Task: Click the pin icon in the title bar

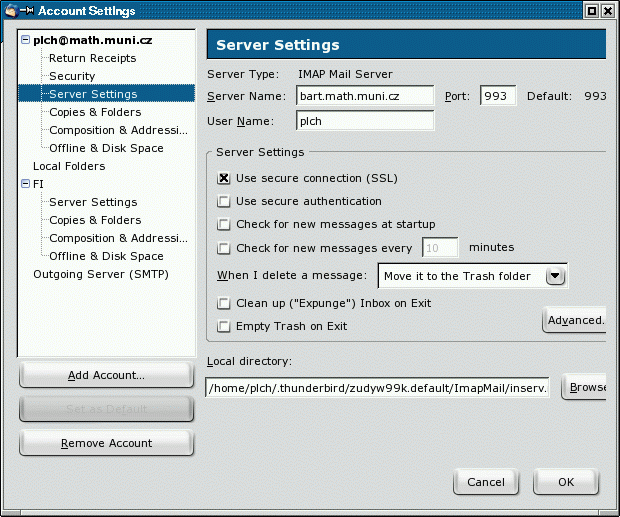Action: (27, 11)
